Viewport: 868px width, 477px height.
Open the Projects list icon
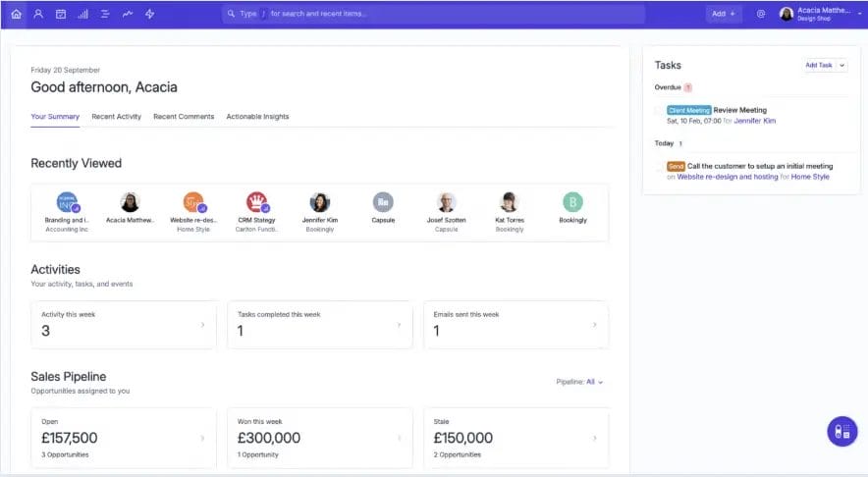[x=105, y=14]
